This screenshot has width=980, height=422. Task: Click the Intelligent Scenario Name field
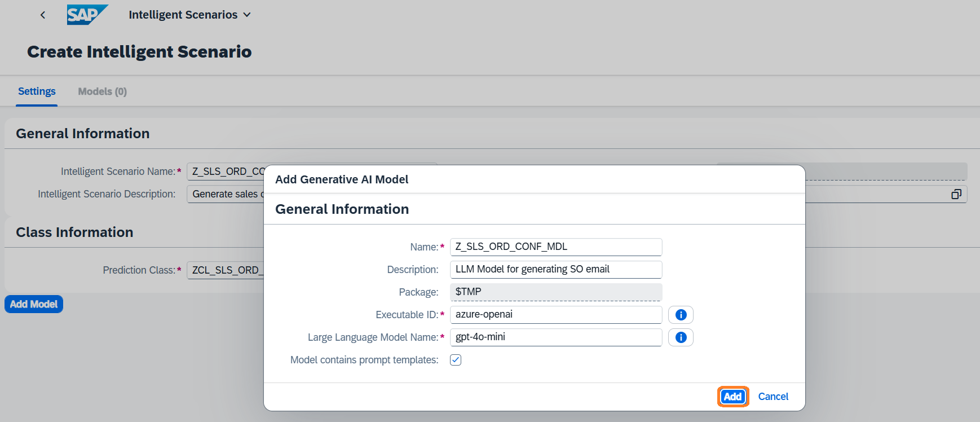[226, 172]
